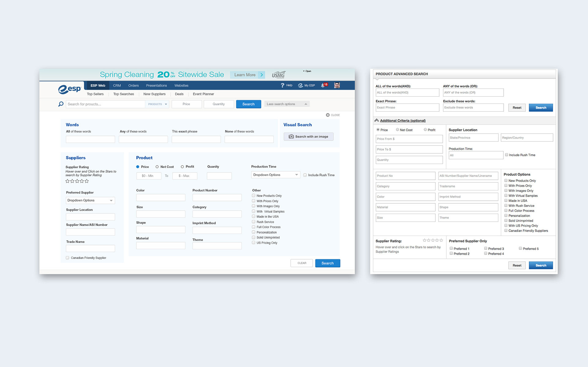Click the camera Search with an image button
Image resolution: width=588 pixels, height=367 pixels.
point(308,137)
